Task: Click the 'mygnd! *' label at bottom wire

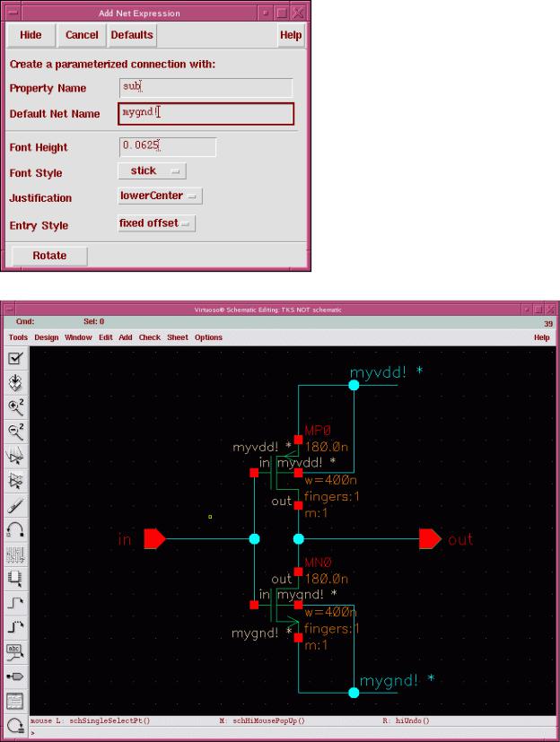Action: pyautogui.click(x=397, y=680)
